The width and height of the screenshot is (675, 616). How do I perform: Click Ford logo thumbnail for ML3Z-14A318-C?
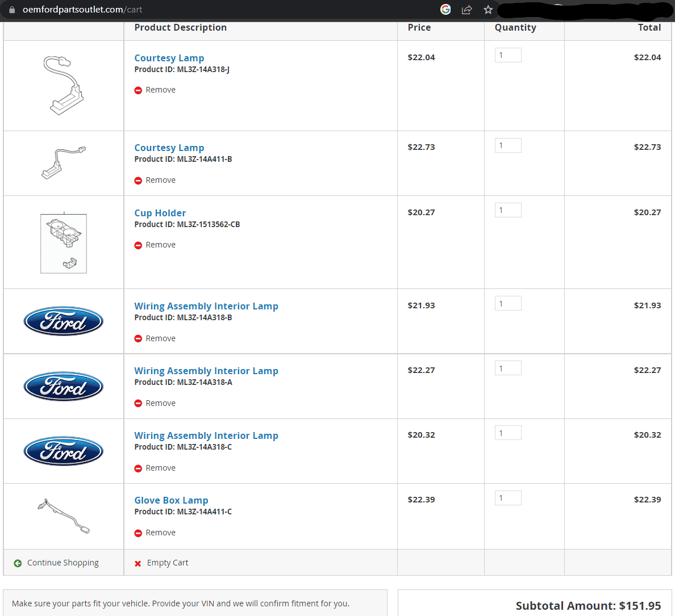pos(64,451)
